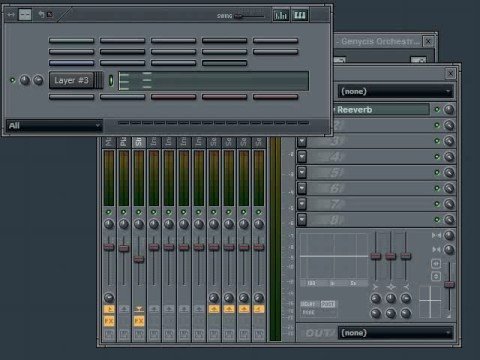480x360 pixels.
Task: Click the blue channel button in third row
Action: pos(72,63)
